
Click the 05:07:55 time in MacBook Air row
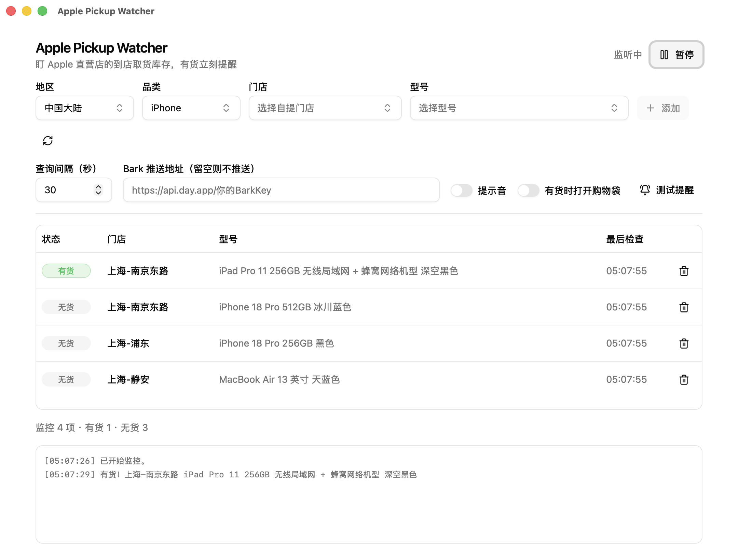pos(627,380)
